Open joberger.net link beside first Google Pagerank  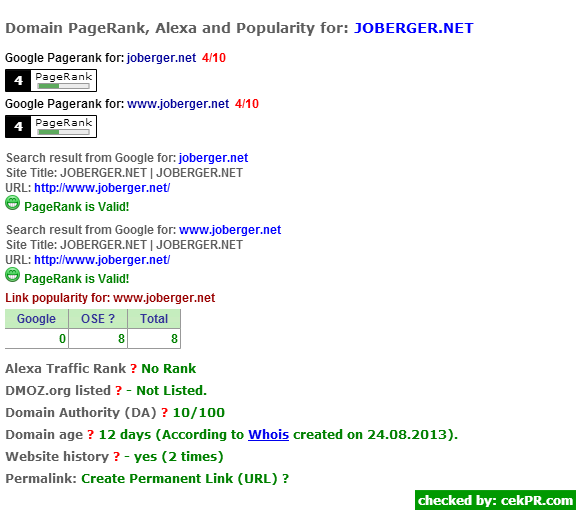161,58
